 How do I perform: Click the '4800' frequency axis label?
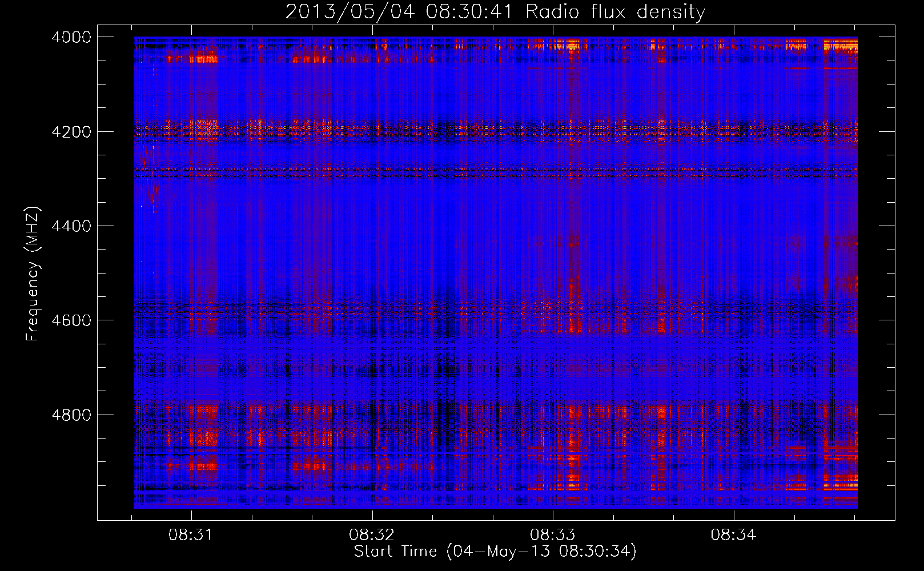71,415
